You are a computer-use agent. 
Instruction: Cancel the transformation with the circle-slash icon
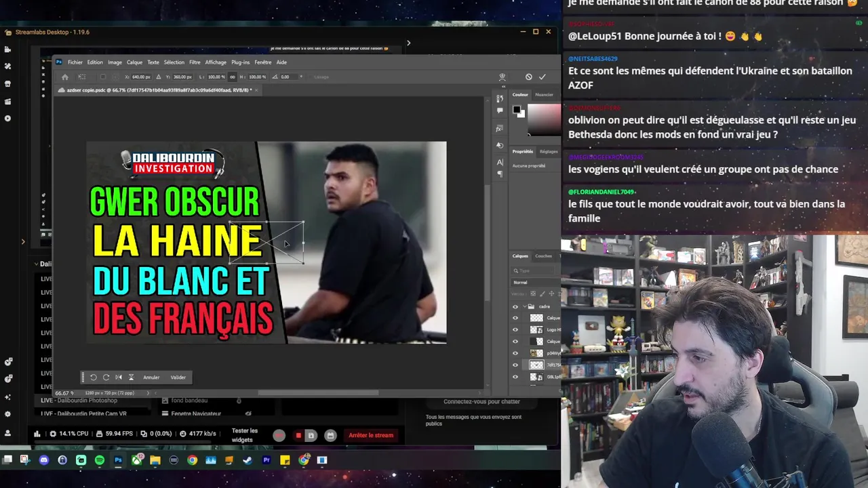tap(529, 77)
